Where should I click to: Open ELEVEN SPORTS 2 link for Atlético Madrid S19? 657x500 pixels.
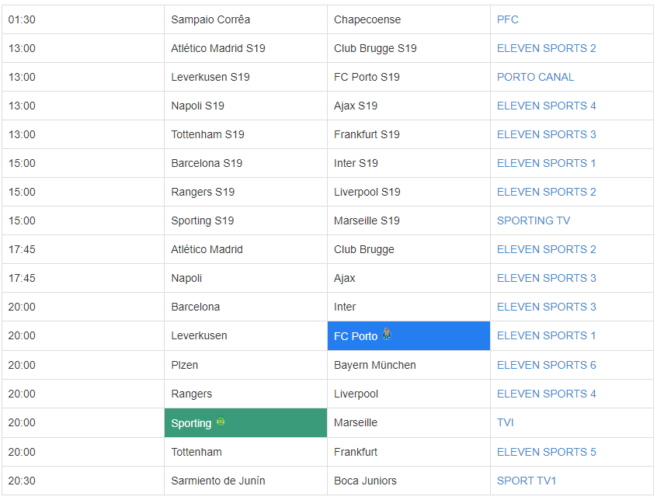tap(546, 48)
